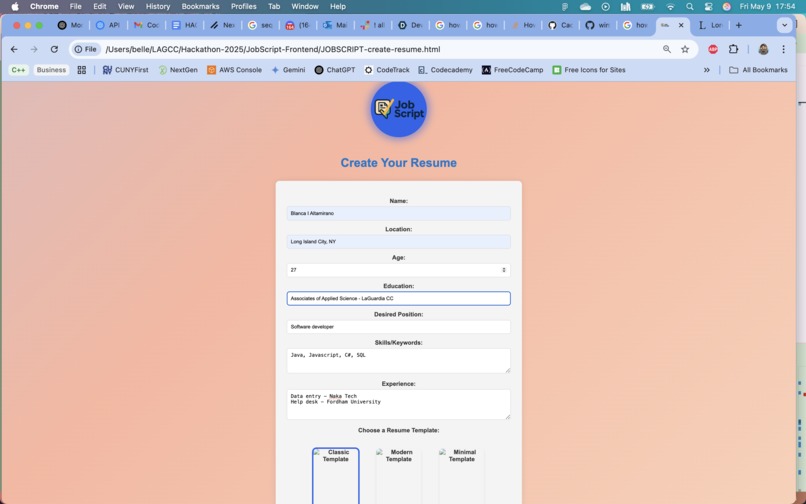Open the NextGen bookmark
This screenshot has height=504, width=806.
(x=178, y=70)
